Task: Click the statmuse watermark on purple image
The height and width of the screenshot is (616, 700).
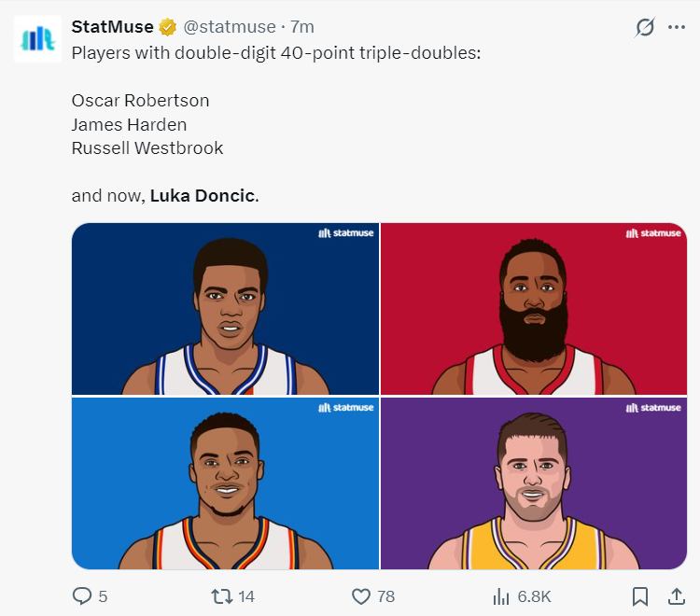Action: tap(653, 408)
